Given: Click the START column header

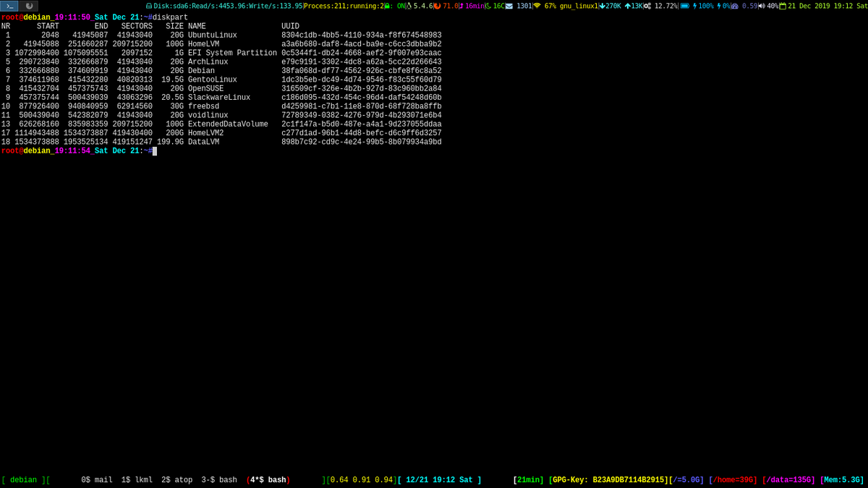Looking at the screenshot, I should 48,27.
